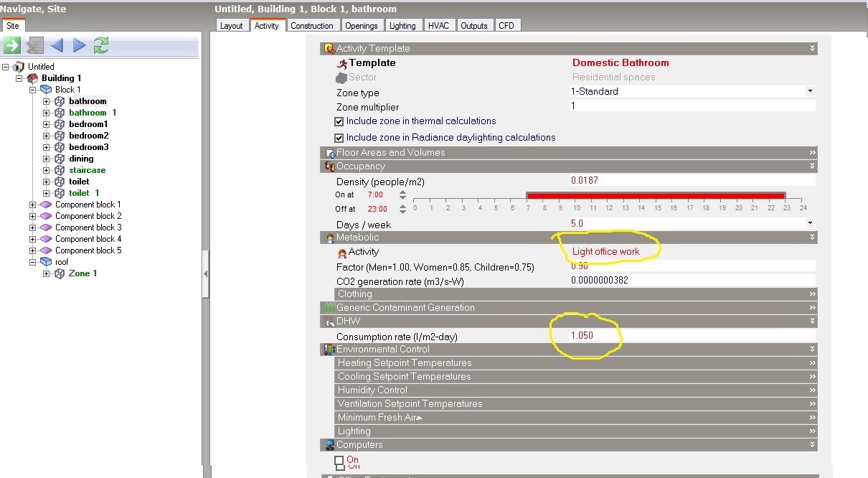
Task: Open the Zone type dropdown
Action: coord(810,91)
